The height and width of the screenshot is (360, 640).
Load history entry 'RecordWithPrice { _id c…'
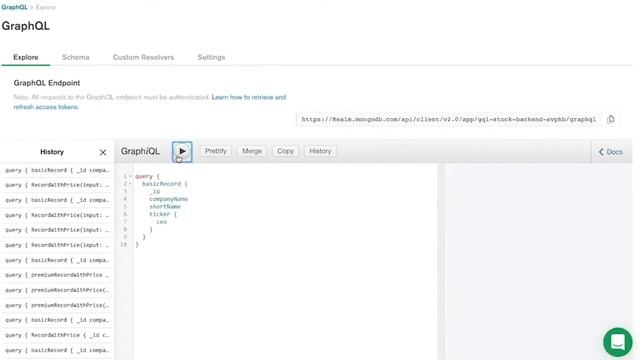[57, 335]
